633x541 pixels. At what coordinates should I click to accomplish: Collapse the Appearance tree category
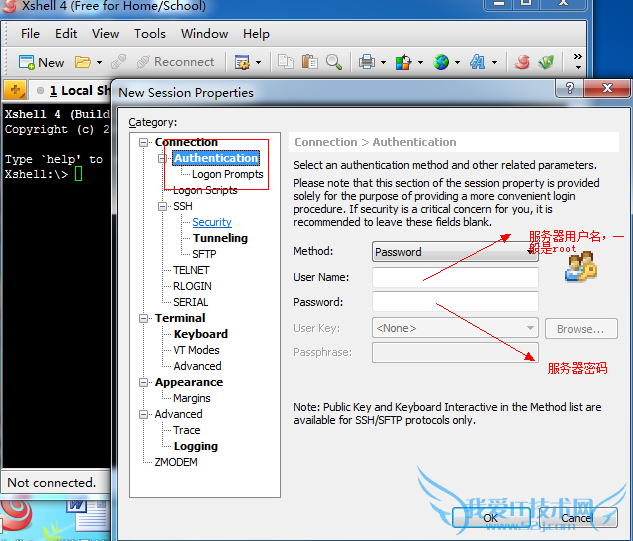[145, 382]
